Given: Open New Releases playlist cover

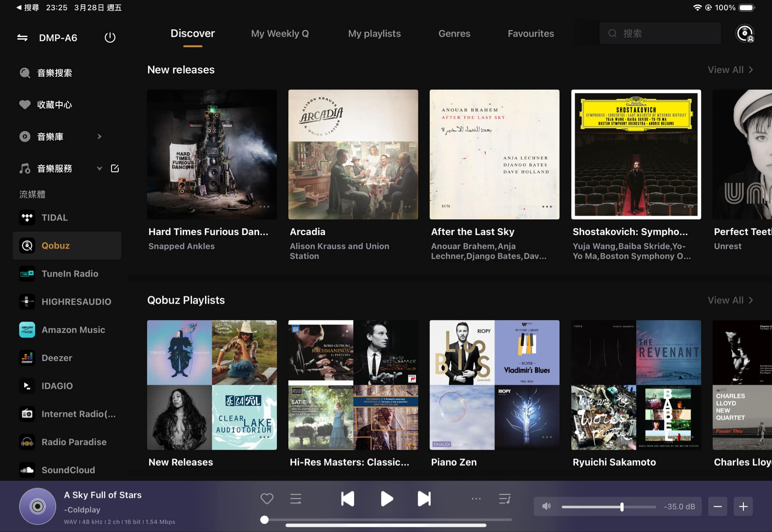Looking at the screenshot, I should pos(212,385).
